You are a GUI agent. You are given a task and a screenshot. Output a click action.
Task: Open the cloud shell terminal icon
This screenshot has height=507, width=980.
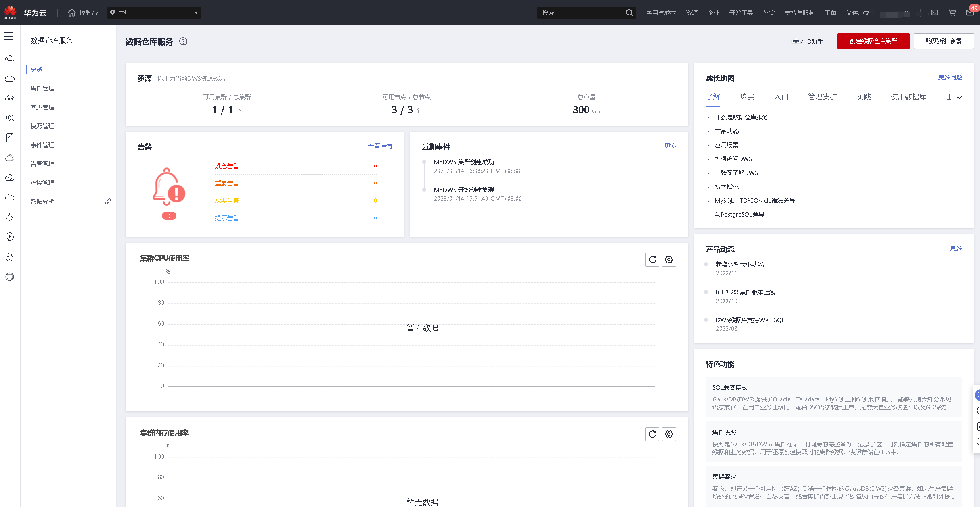tap(934, 13)
